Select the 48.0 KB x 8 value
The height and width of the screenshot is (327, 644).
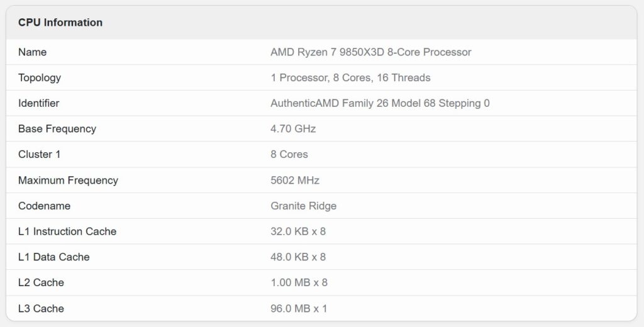pyautogui.click(x=298, y=257)
